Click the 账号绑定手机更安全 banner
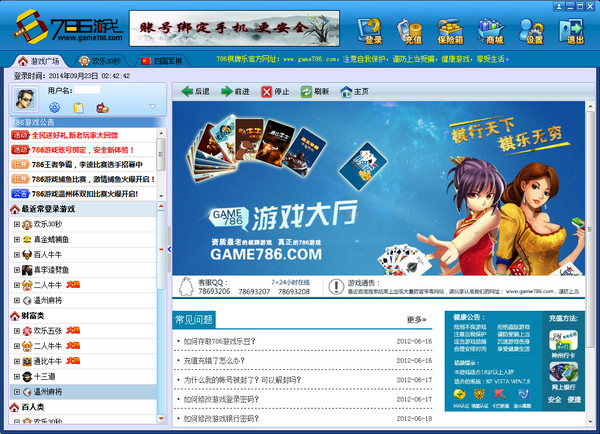 pos(235,28)
